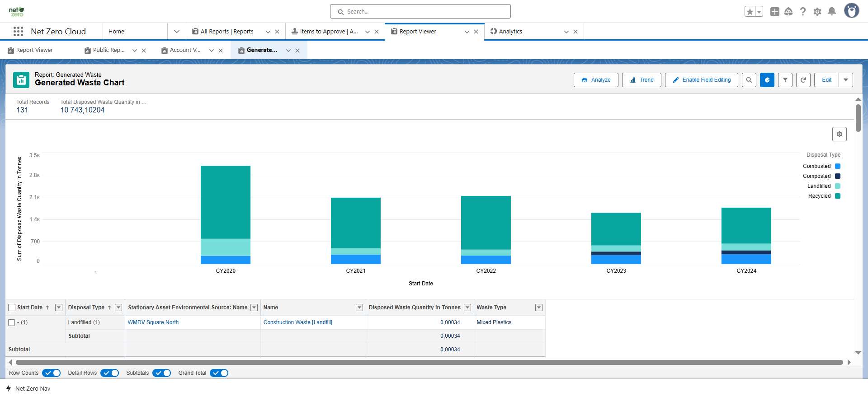
Task: Open the Favorites list dropdown arrow
Action: pos(759,12)
